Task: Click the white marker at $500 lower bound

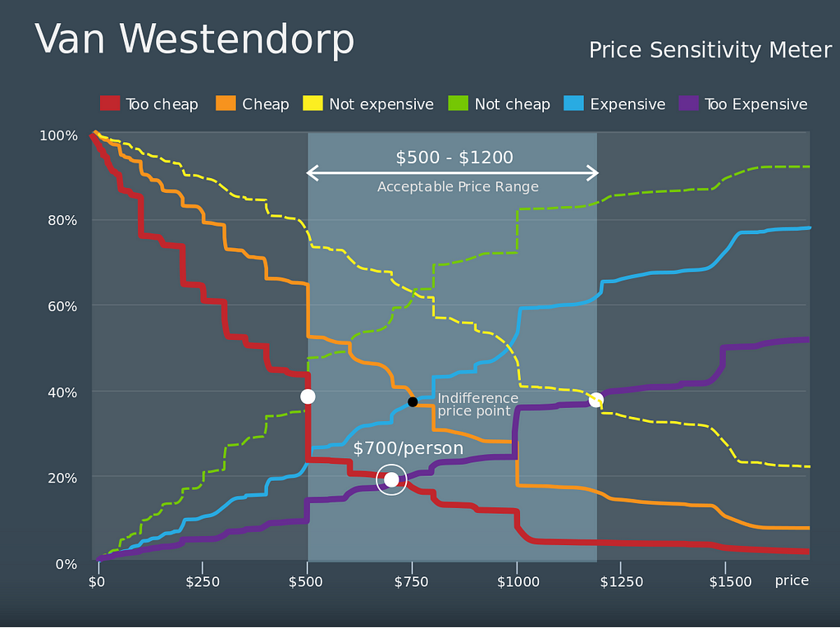Action: point(308,397)
